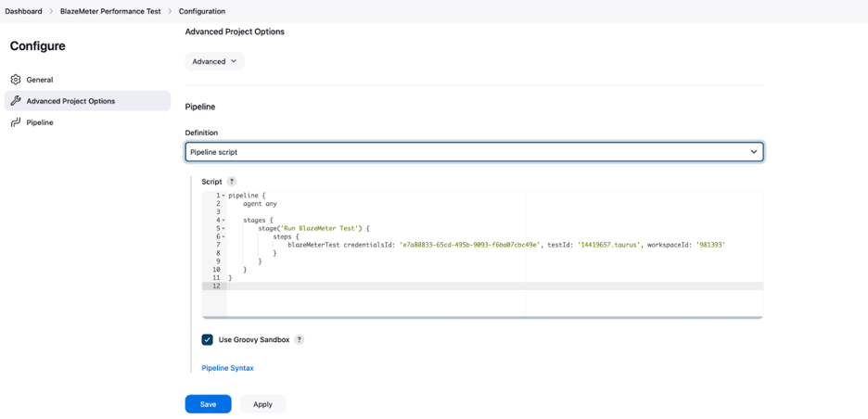Jump to the Pipeline section in sidebar

coord(87,122)
